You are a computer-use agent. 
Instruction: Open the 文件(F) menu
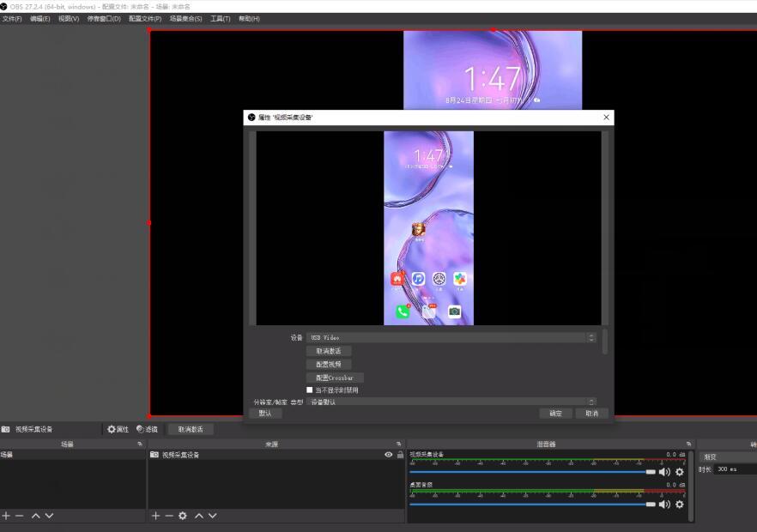coord(12,18)
